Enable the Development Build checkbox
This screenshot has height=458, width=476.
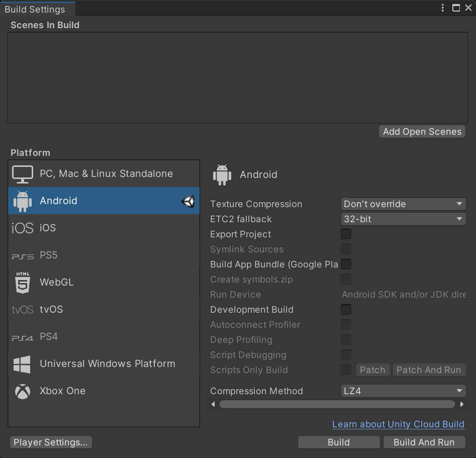coord(346,310)
